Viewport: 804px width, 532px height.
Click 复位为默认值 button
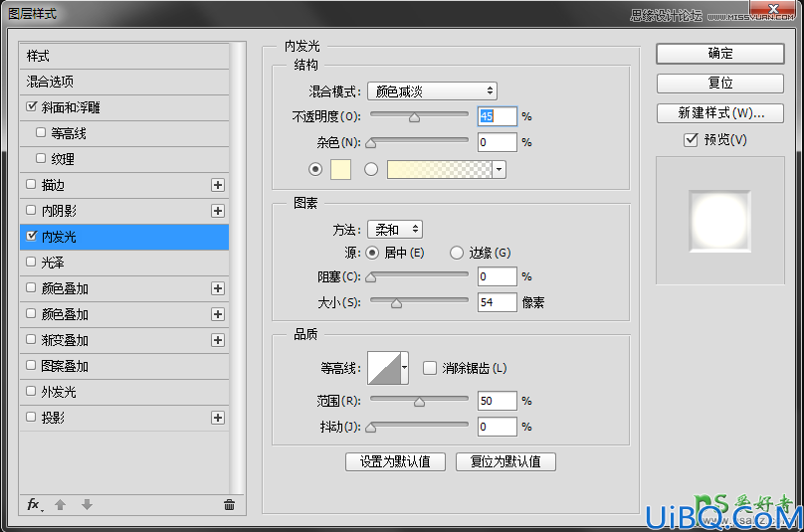pyautogui.click(x=505, y=461)
